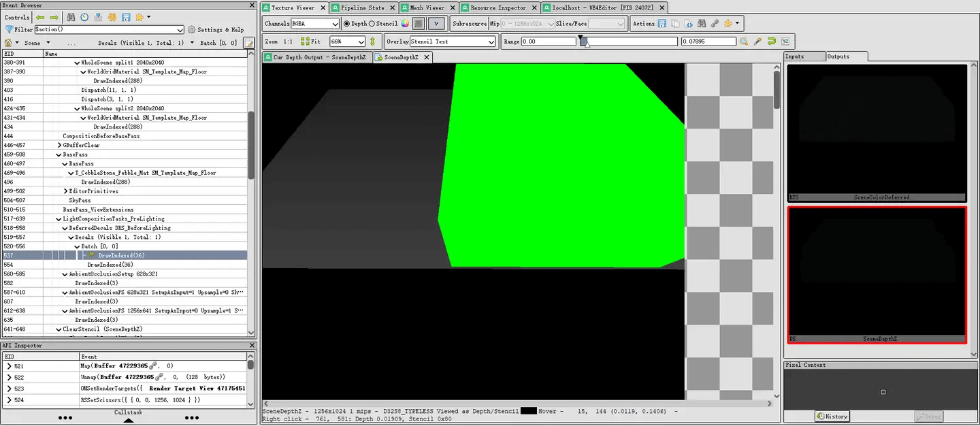Expand the Callstack panel arrow
980x426 pixels.
128,420
